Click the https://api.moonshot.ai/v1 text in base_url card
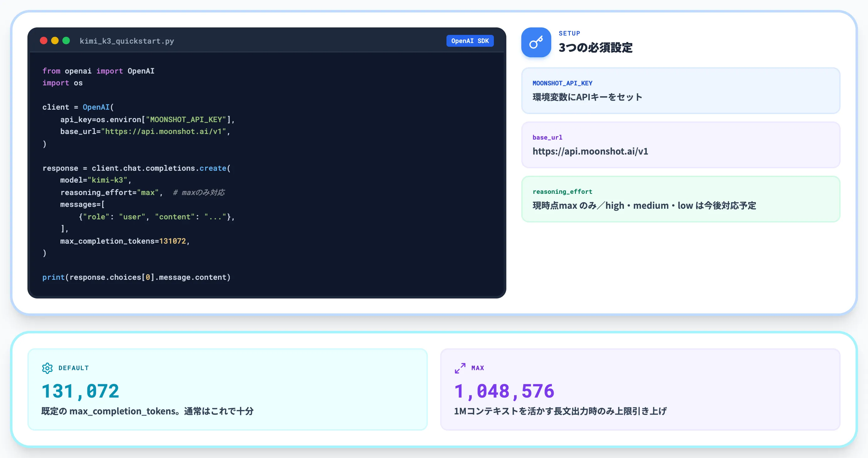Image resolution: width=868 pixels, height=458 pixels. 590,151
